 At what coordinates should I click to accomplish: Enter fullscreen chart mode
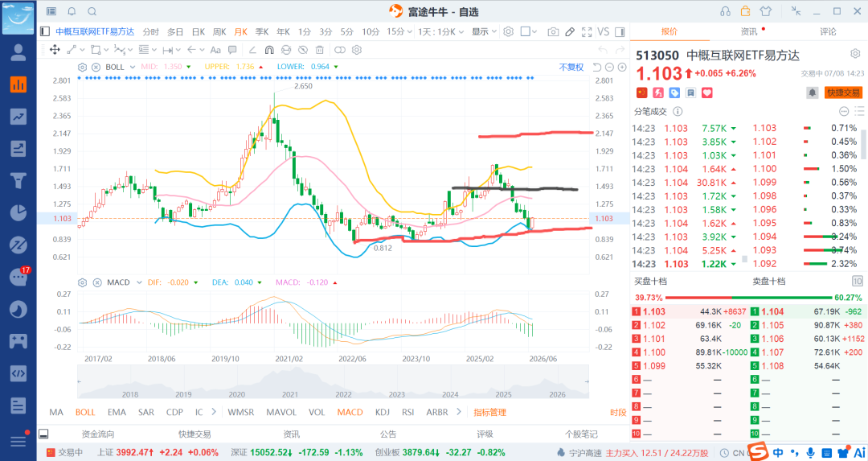click(x=587, y=32)
